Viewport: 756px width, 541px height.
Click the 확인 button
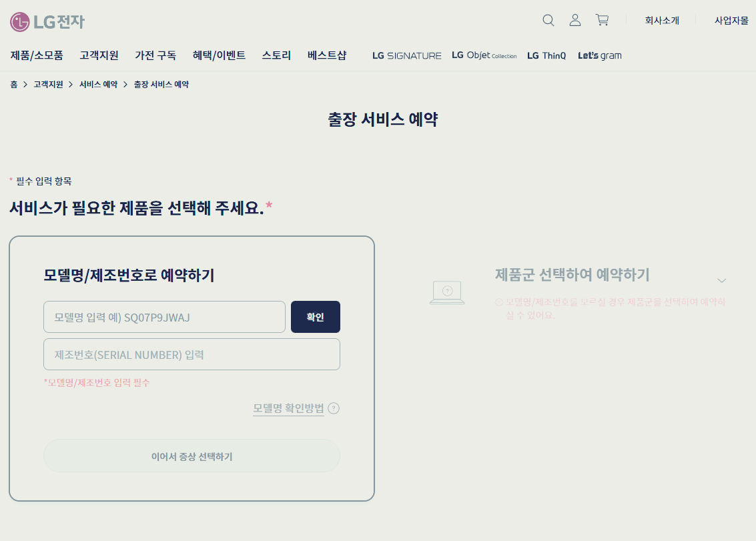coord(316,317)
